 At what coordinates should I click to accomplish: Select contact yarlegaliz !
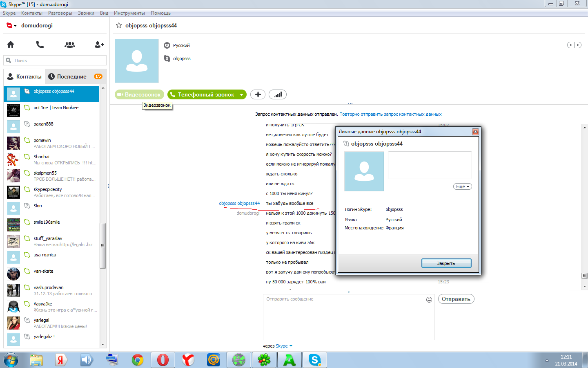click(51, 339)
